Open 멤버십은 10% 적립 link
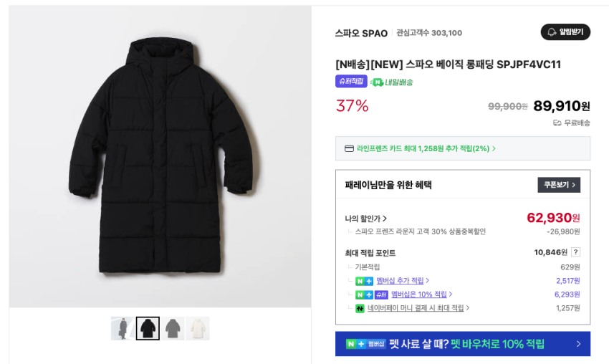This screenshot has width=609, height=364. (421, 294)
